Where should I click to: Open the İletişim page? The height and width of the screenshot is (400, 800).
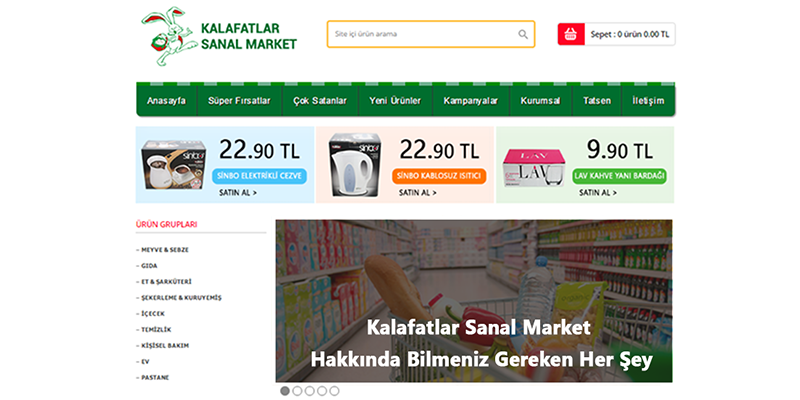coord(648,101)
